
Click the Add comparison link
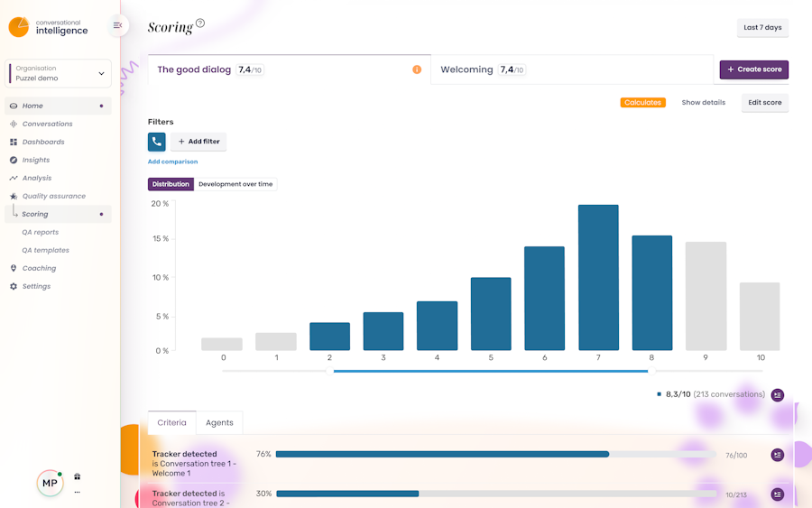172,162
